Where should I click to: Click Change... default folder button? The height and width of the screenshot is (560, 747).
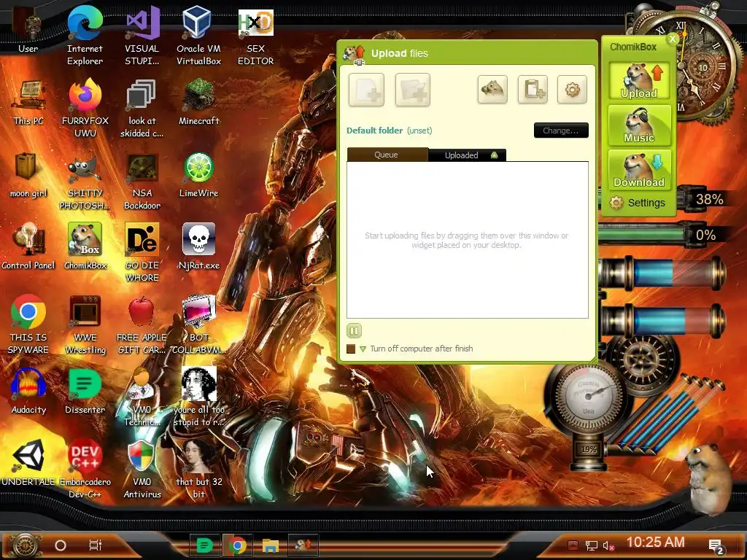pyautogui.click(x=561, y=131)
